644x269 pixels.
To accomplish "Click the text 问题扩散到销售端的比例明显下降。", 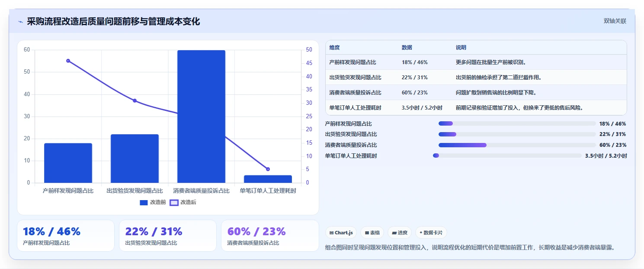I will 496,93.
